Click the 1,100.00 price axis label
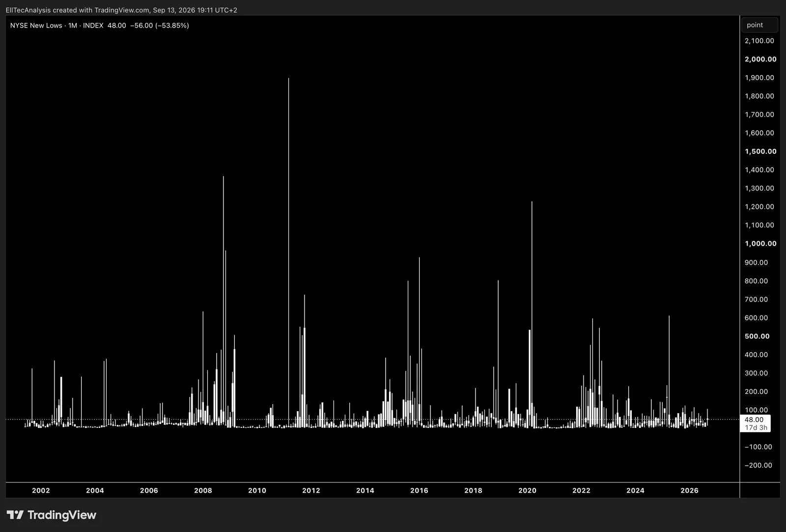Screen dimensions: 786x532 [759, 225]
